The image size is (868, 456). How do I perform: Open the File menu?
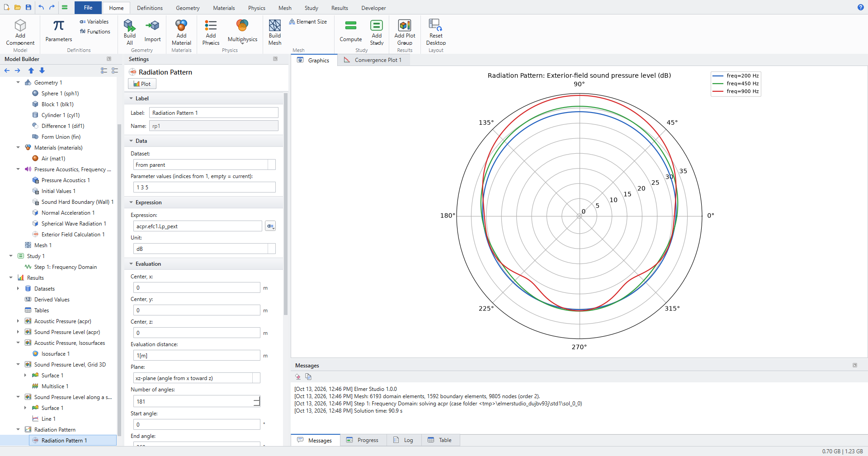click(x=88, y=8)
